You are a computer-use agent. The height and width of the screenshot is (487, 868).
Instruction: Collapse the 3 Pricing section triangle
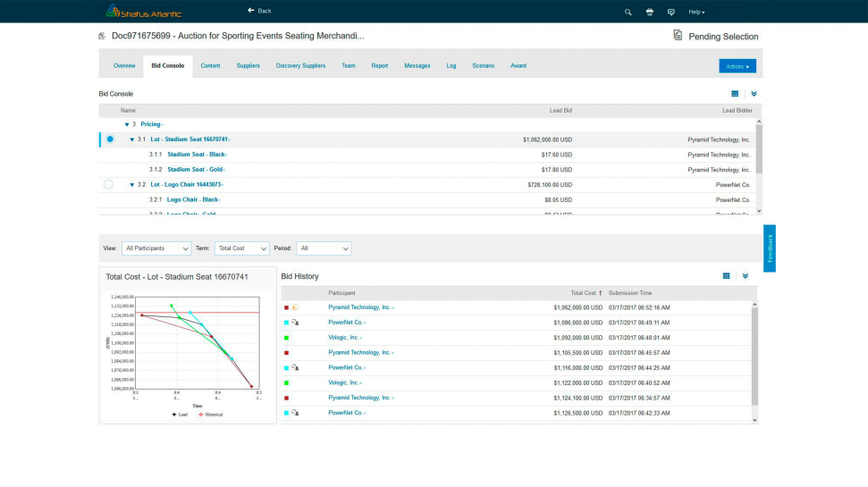(127, 124)
